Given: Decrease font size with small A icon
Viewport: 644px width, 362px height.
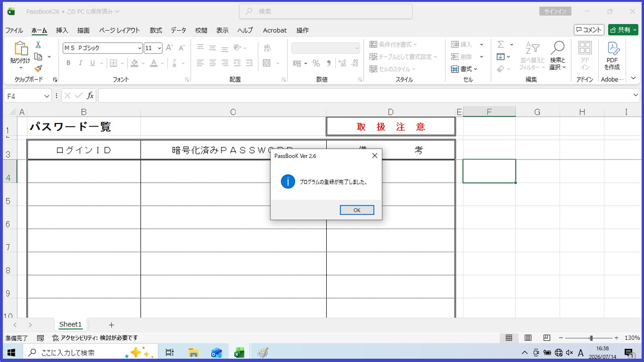Looking at the screenshot, I should pyautogui.click(x=182, y=48).
